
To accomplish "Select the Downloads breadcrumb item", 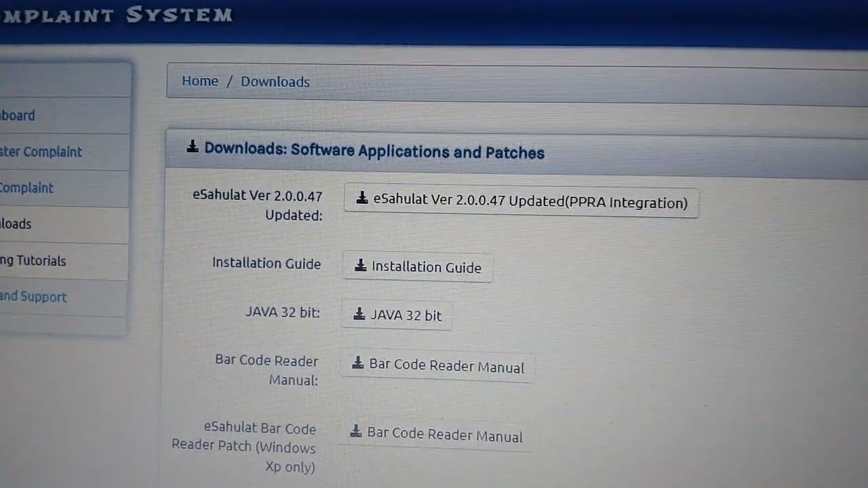I will 275,81.
